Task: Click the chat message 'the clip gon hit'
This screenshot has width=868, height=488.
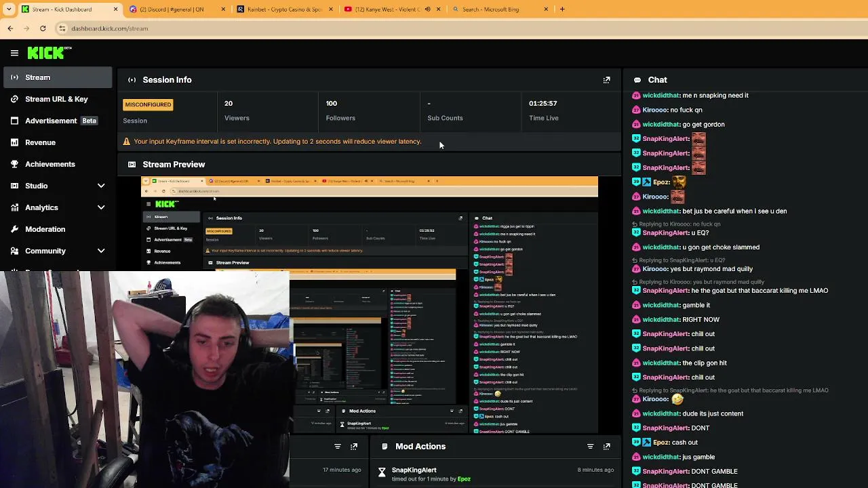Action: click(x=705, y=363)
